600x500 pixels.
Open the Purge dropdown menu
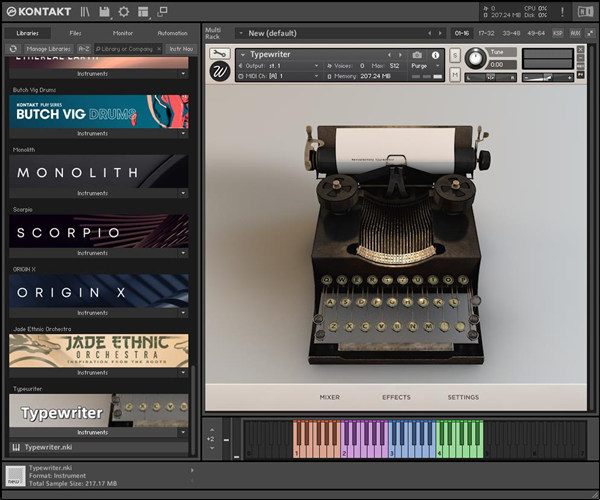click(426, 66)
